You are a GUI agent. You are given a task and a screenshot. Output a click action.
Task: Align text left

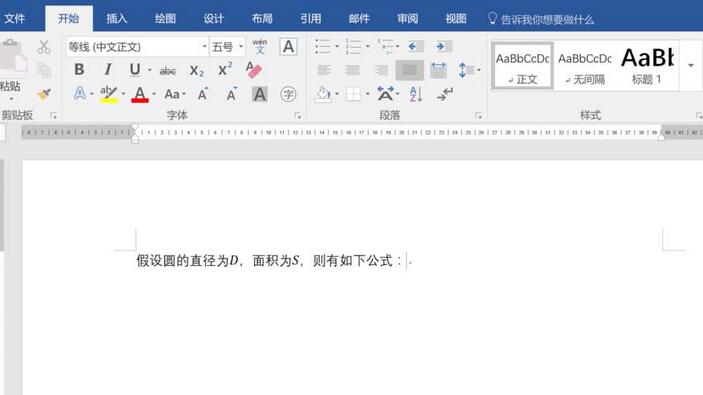324,70
